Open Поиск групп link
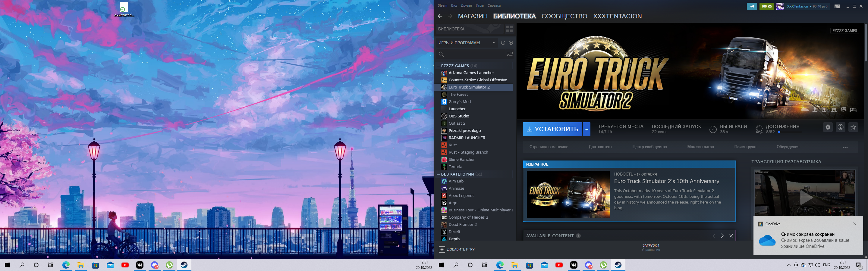This screenshot has height=271, width=868. pos(745,147)
